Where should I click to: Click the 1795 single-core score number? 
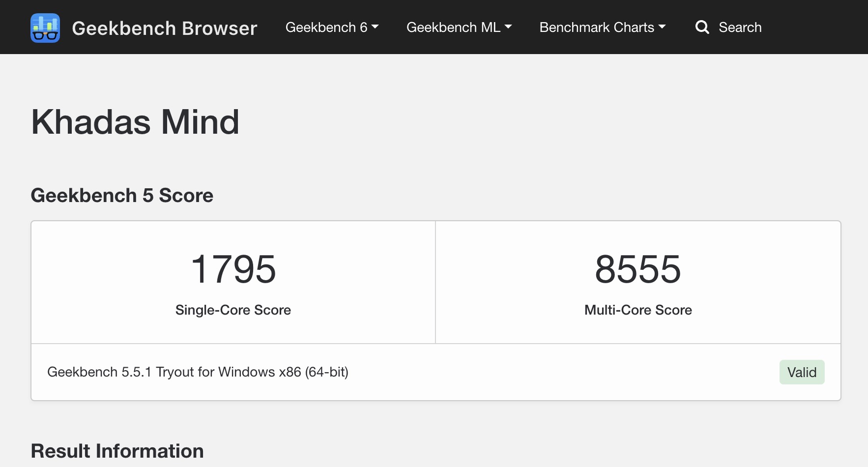click(233, 269)
